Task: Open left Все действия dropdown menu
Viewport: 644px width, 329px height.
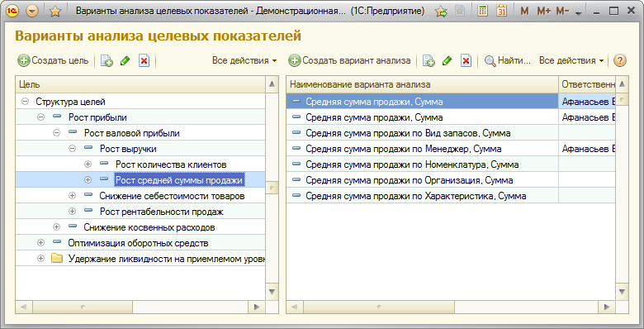Action: (x=244, y=60)
